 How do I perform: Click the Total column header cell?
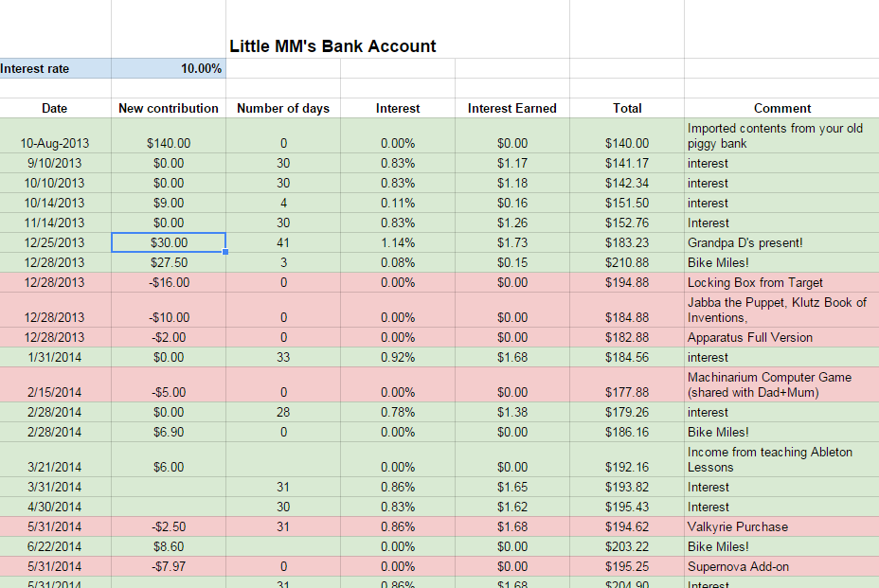pyautogui.click(x=627, y=108)
